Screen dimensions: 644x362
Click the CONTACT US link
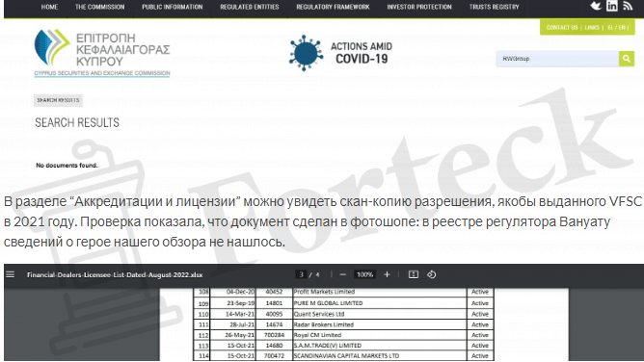point(562,28)
